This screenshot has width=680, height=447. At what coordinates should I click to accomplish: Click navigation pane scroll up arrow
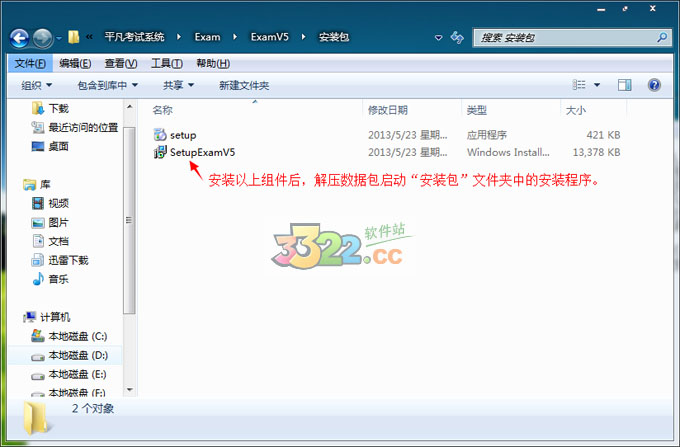click(x=129, y=107)
